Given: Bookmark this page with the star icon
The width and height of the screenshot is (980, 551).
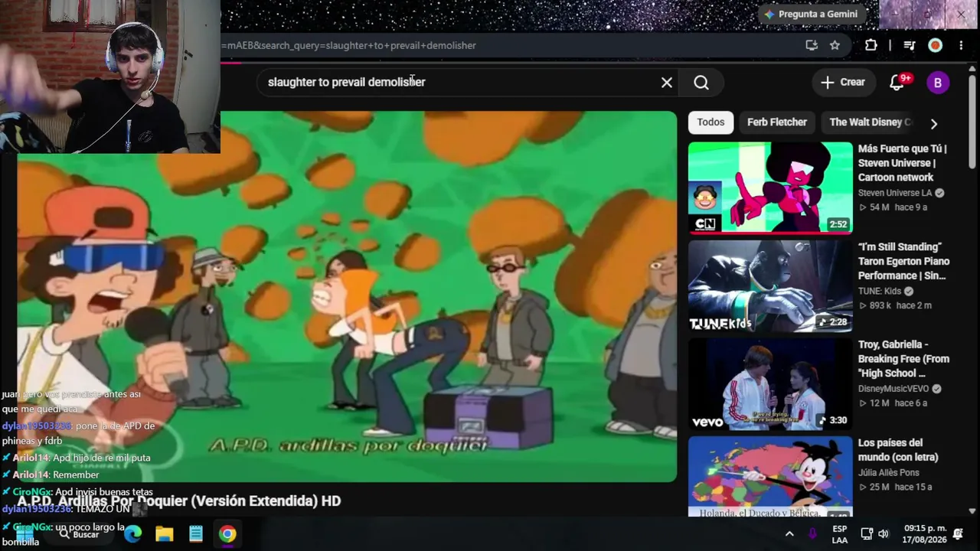Looking at the screenshot, I should (835, 45).
